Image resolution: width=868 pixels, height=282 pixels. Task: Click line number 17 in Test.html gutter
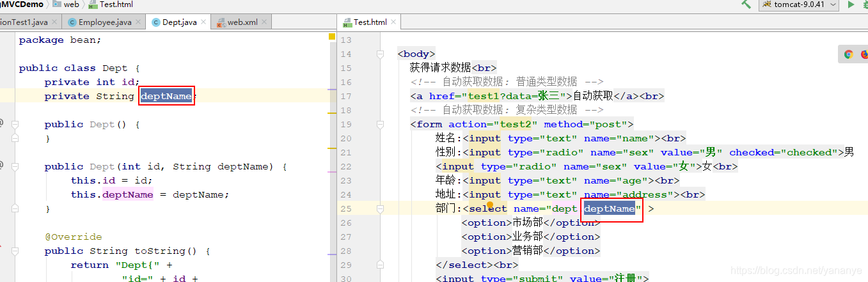click(x=346, y=96)
